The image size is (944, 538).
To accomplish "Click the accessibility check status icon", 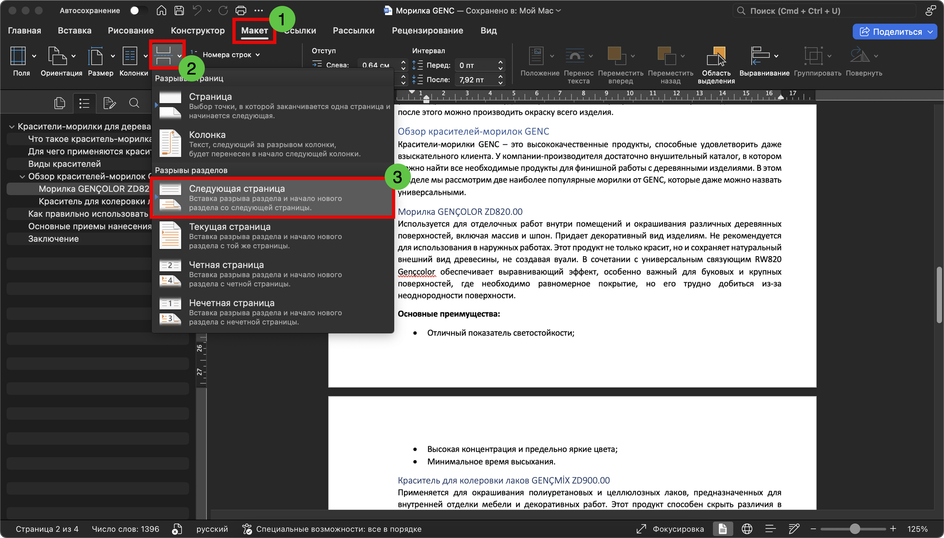I will pyautogui.click(x=247, y=529).
